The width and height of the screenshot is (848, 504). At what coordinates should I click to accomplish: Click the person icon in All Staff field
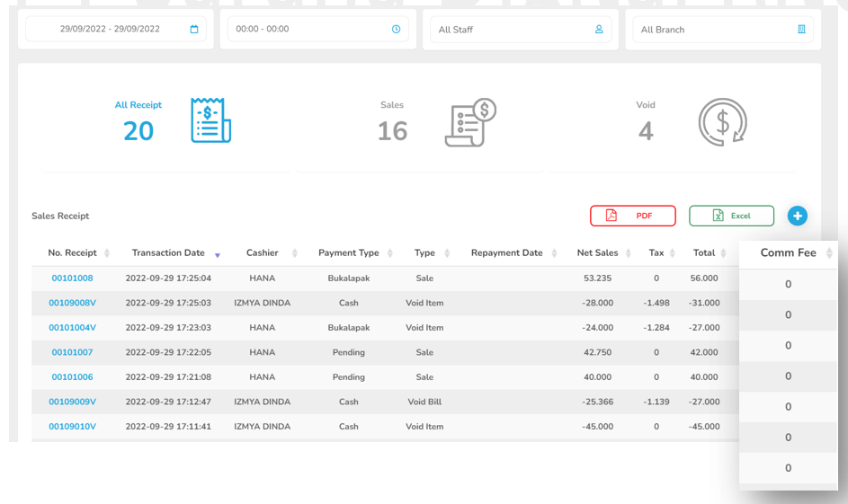coord(599,30)
